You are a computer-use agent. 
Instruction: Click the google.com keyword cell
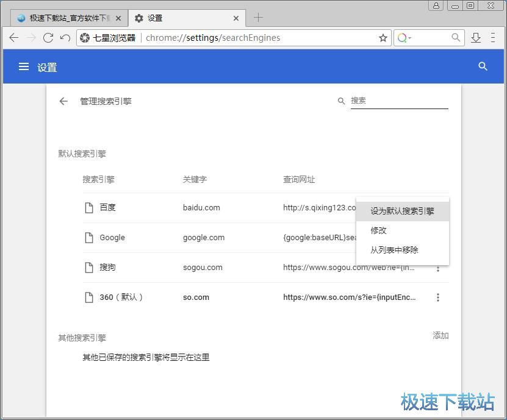click(x=204, y=238)
